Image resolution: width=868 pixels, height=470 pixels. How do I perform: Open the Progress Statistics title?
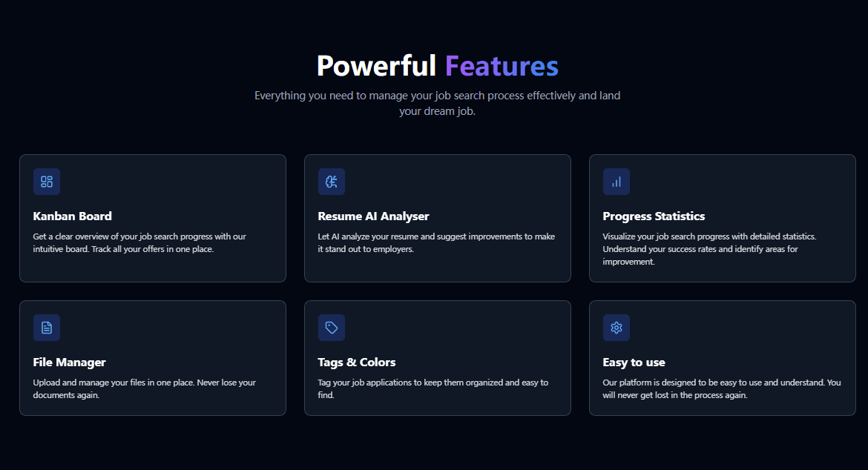pos(654,216)
